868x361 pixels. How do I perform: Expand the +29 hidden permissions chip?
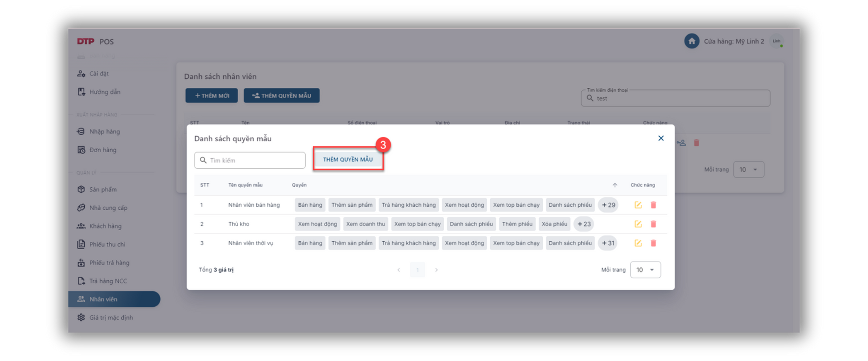click(x=608, y=205)
